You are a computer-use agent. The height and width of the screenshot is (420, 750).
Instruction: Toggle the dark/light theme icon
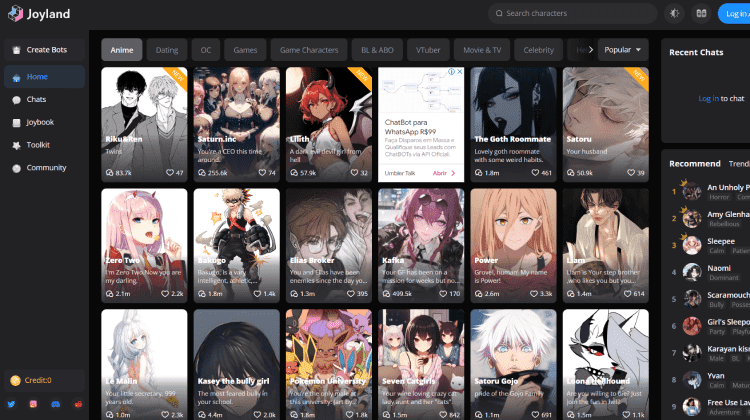tap(674, 13)
